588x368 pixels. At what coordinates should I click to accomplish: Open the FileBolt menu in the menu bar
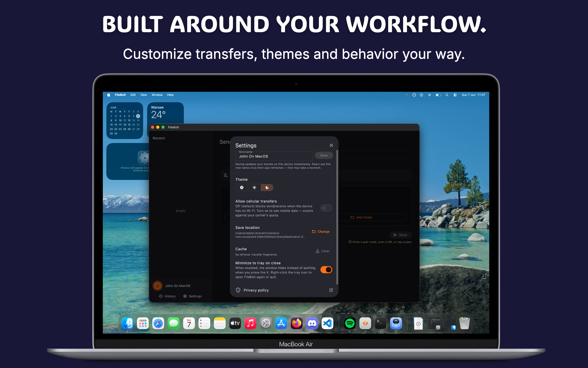[x=120, y=95]
